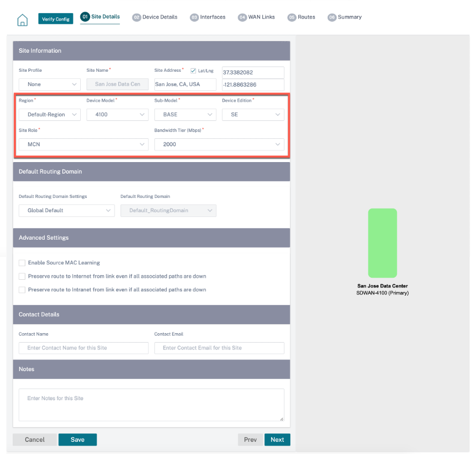This screenshot has width=476, height=454.
Task: Click the Site Name field
Action: coord(118,84)
